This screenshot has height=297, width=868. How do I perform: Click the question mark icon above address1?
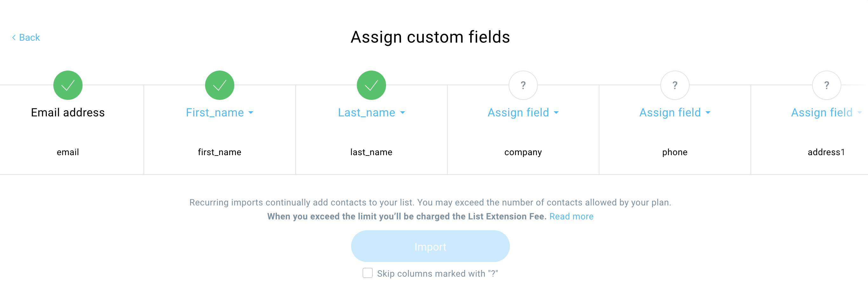tap(826, 85)
